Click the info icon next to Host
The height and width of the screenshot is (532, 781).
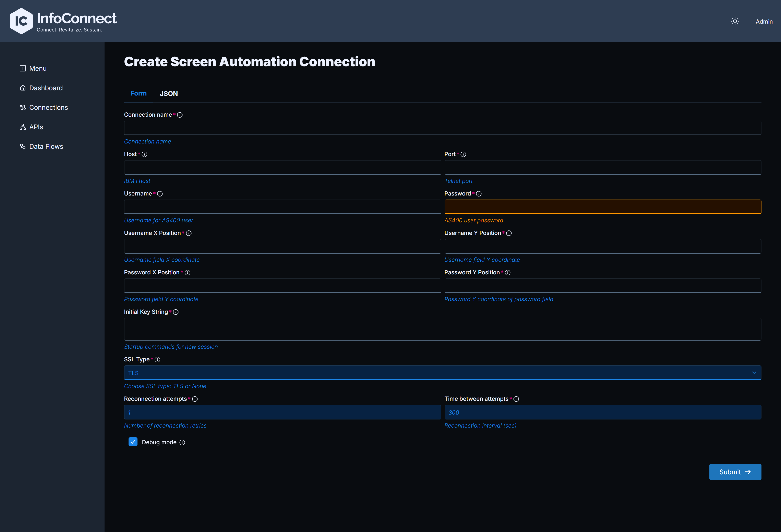pyautogui.click(x=144, y=154)
